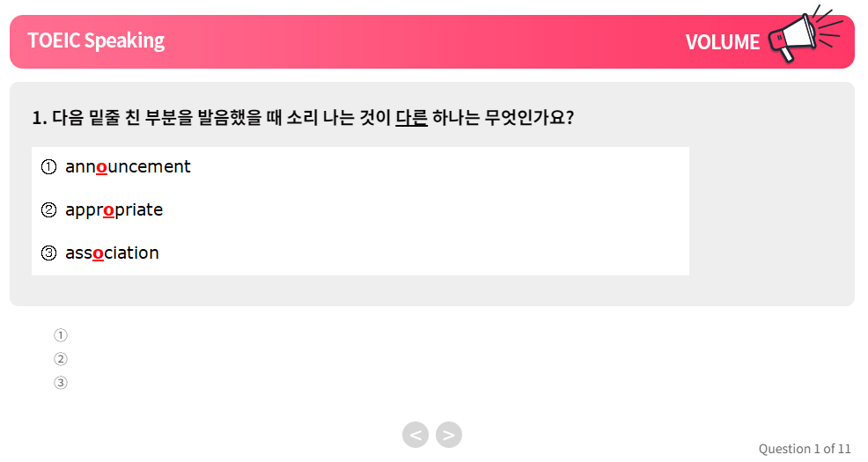Click the word announcement in options
Image resolution: width=868 pixels, height=462 pixels.
(128, 166)
